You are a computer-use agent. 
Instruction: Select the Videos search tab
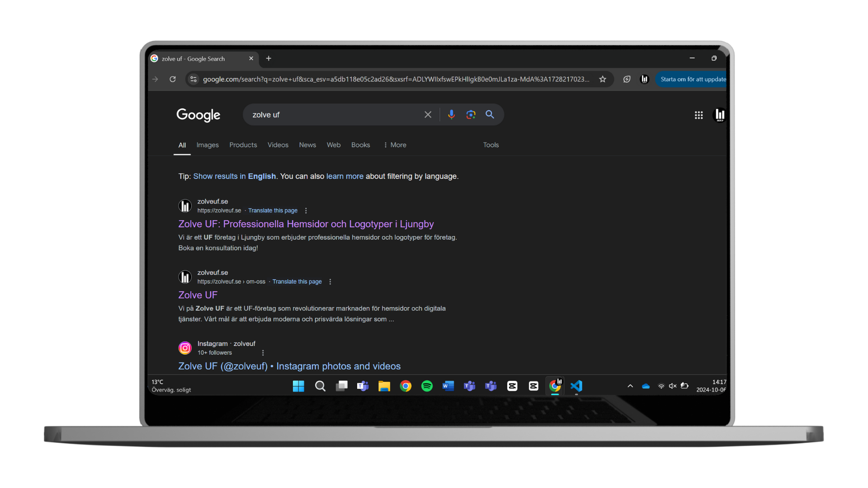(278, 145)
